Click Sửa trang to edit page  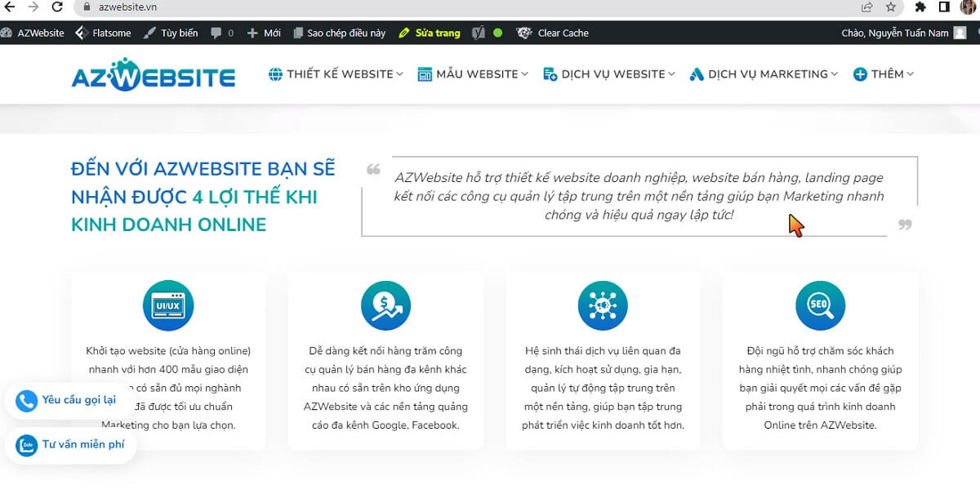click(x=430, y=33)
